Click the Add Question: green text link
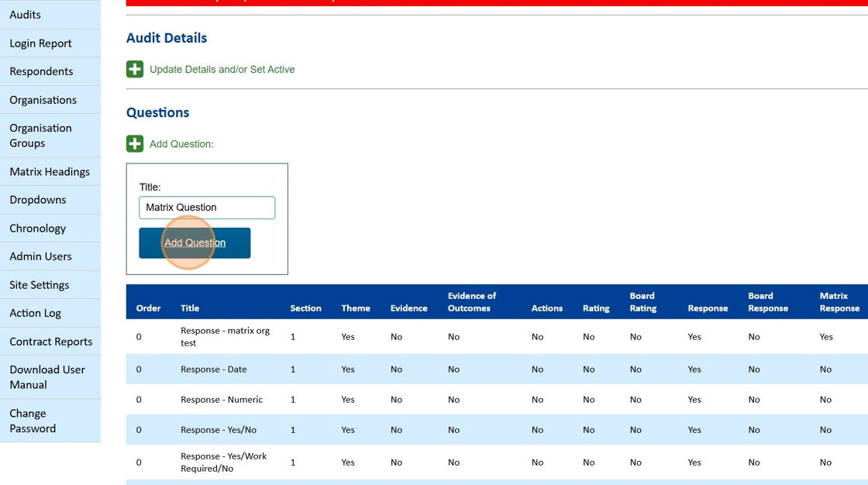The width and height of the screenshot is (868, 485). point(181,144)
